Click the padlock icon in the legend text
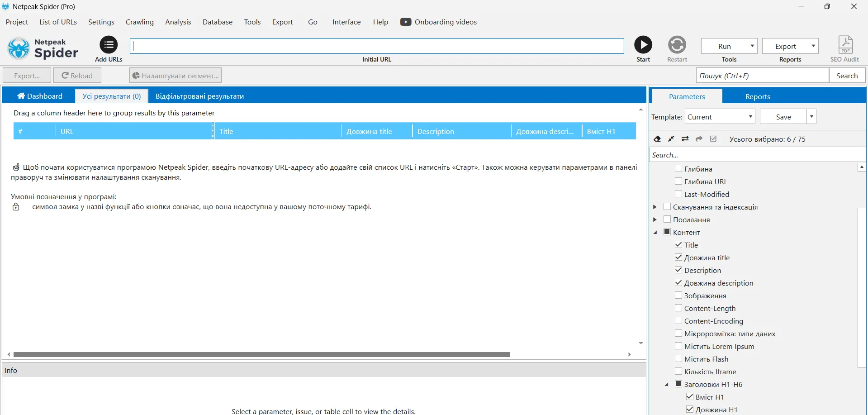 click(x=16, y=207)
